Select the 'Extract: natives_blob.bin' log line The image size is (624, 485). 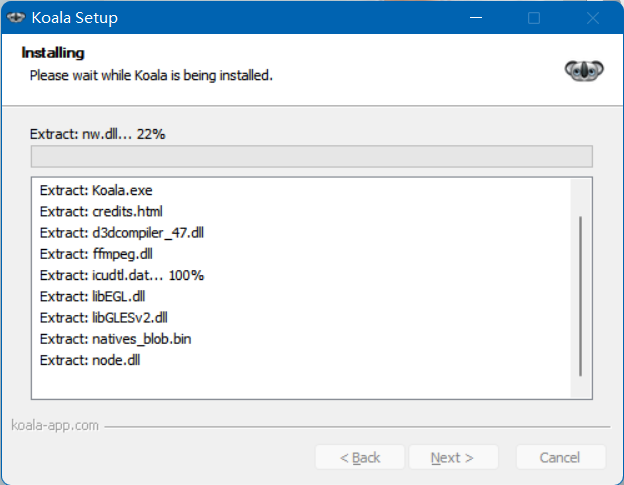pos(115,339)
